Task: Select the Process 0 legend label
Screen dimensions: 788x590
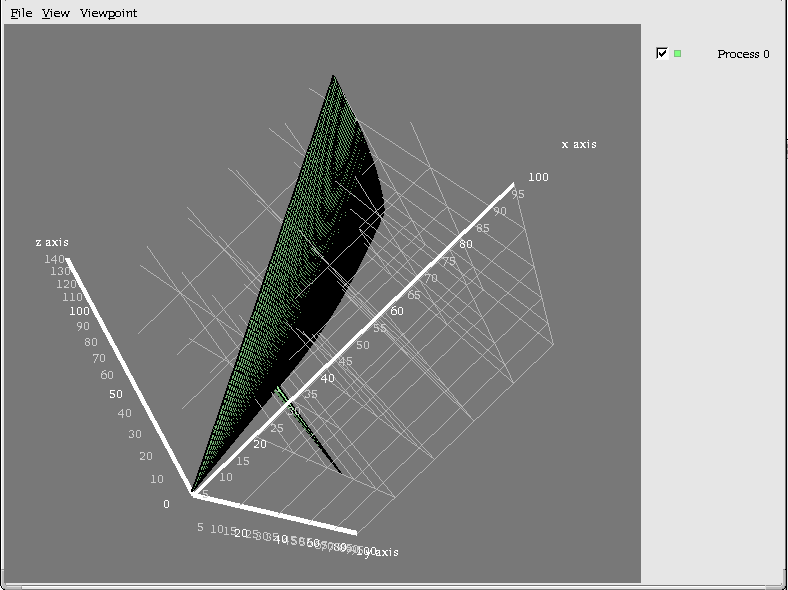Action: click(743, 54)
